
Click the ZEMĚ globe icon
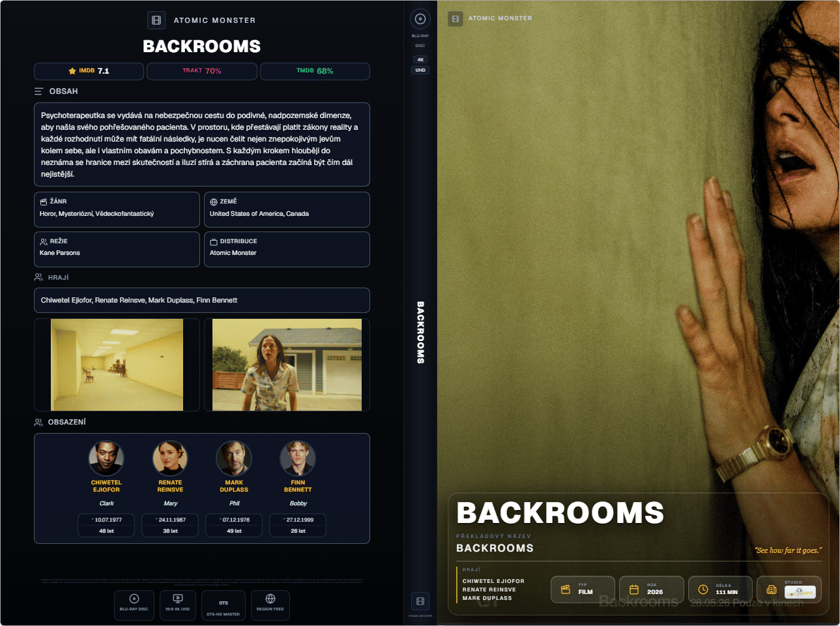coord(214,201)
